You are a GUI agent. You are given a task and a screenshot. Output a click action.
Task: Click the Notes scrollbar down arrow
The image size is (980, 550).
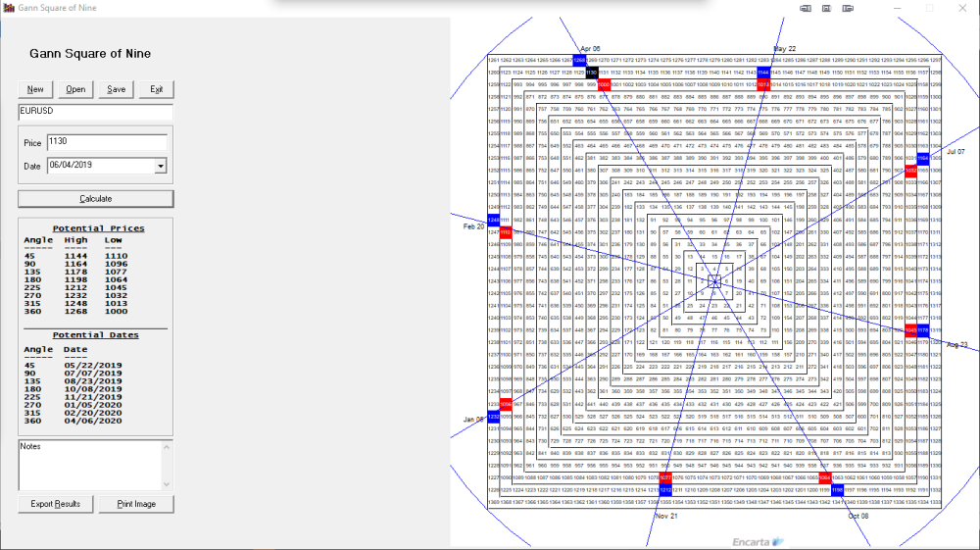point(167,483)
